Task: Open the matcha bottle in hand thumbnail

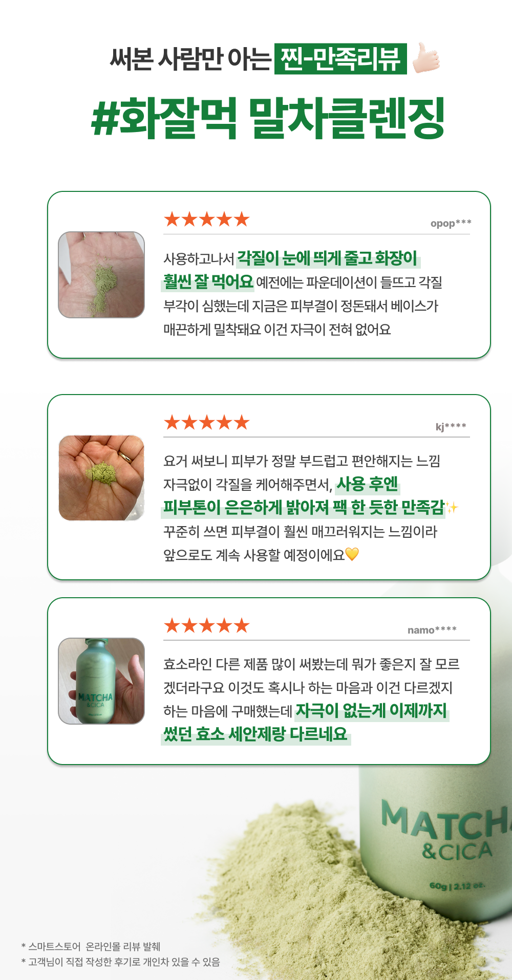Action: click(x=101, y=681)
